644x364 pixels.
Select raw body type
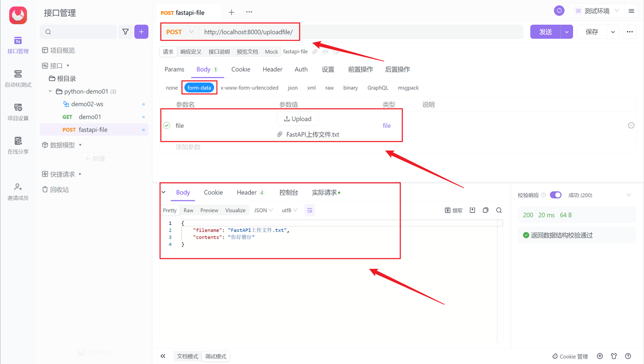tap(330, 88)
